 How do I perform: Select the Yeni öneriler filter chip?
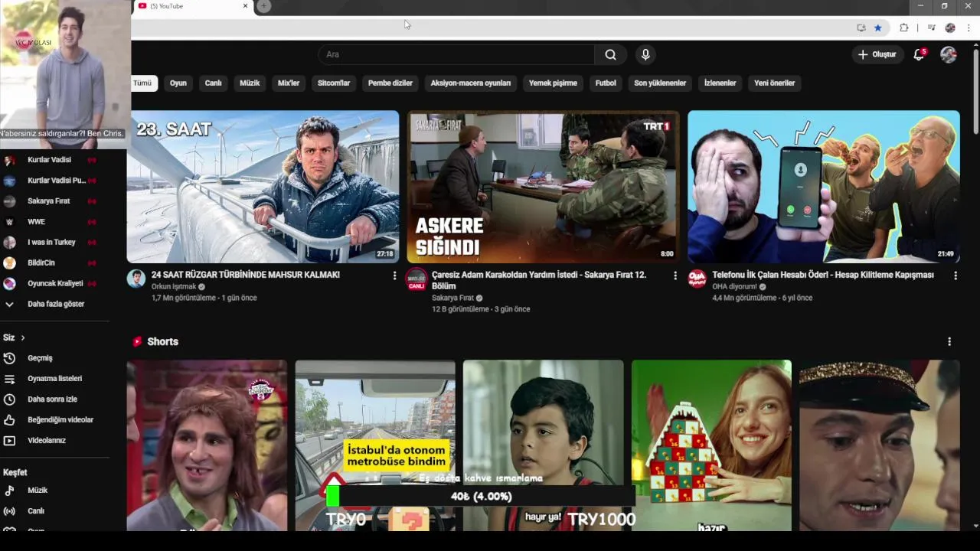tap(775, 83)
